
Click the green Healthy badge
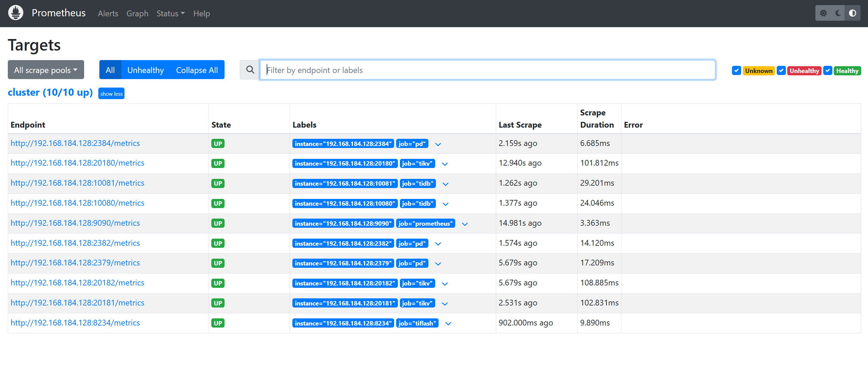coord(847,71)
